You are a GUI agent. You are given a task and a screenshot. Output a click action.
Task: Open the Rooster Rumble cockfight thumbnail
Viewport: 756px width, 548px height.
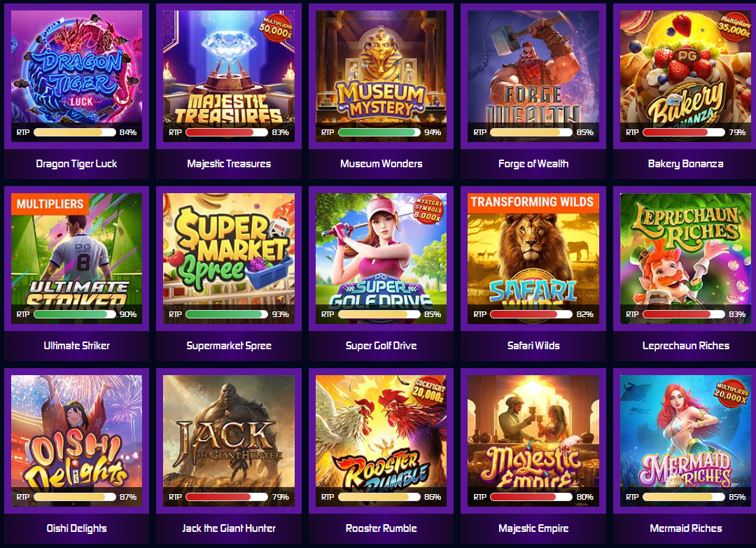click(381, 440)
